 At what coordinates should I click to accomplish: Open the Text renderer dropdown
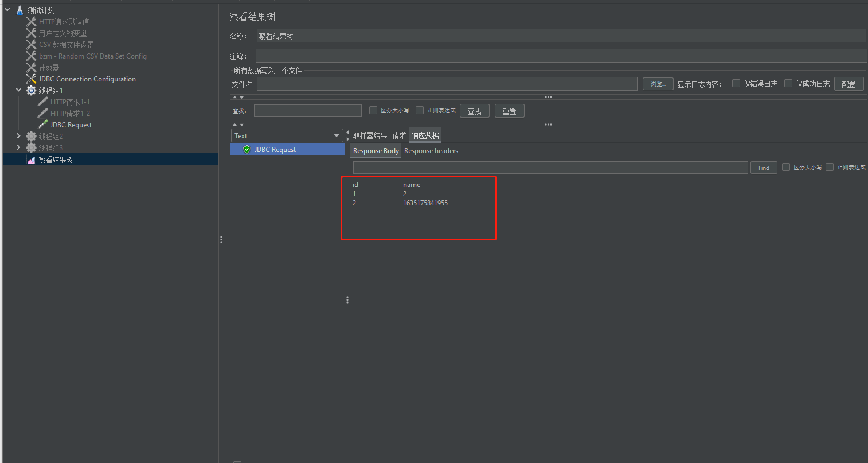[287, 135]
